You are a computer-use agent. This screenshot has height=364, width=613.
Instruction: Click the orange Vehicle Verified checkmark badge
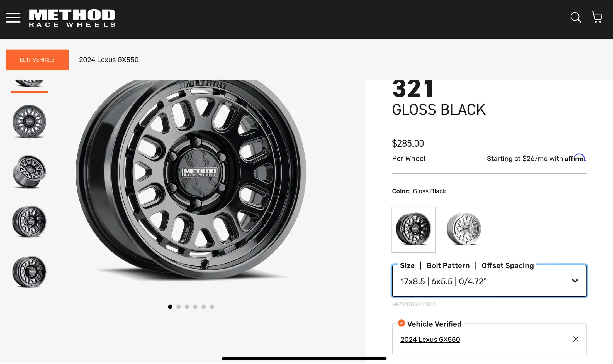click(402, 323)
